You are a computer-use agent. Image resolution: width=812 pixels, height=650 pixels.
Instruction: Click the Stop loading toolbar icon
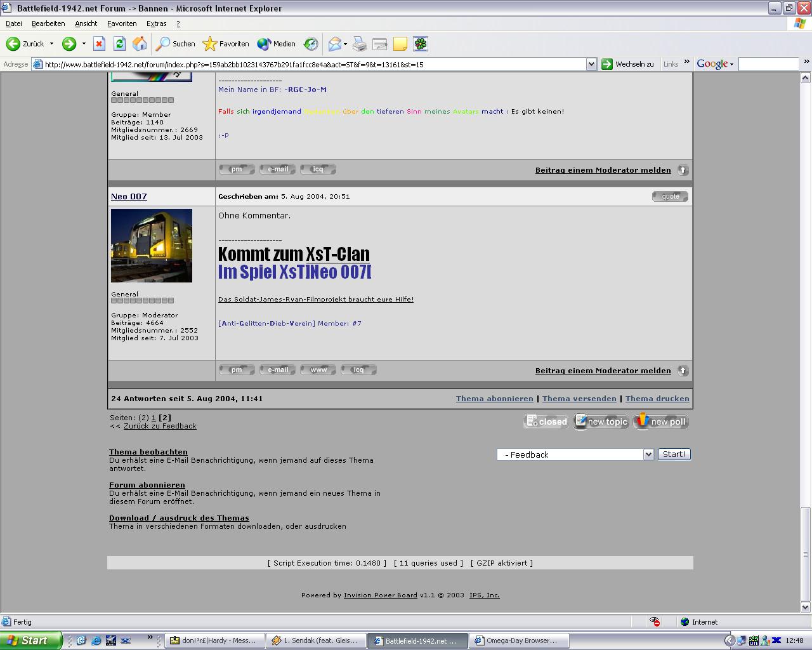[x=99, y=44]
